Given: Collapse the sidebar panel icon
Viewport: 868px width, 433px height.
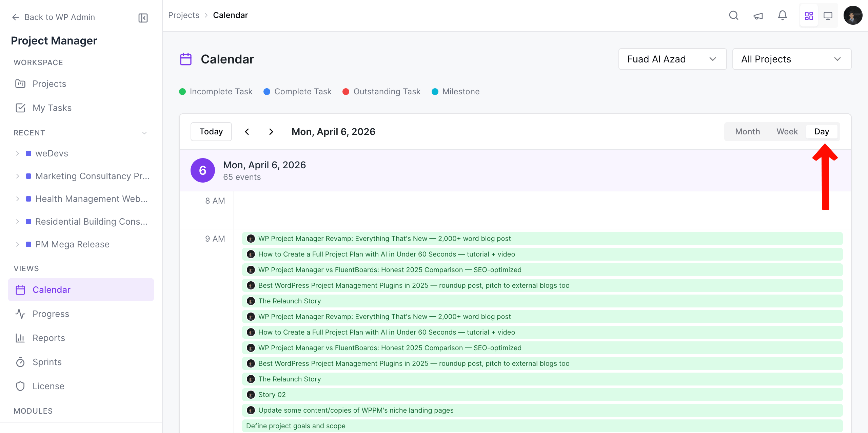Looking at the screenshot, I should 143,18.
